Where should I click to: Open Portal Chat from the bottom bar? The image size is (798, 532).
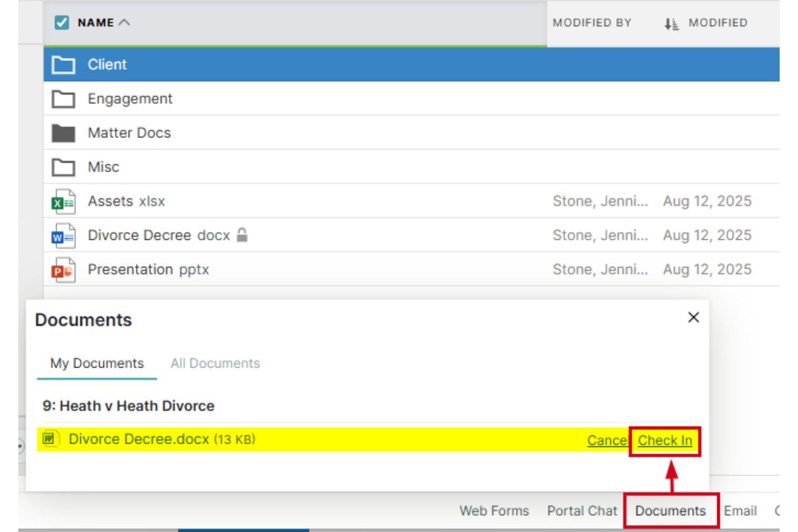(x=582, y=510)
